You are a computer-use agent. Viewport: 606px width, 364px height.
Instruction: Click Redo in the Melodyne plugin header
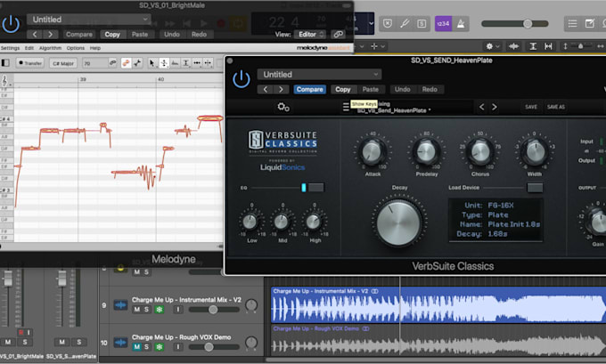coord(199,35)
